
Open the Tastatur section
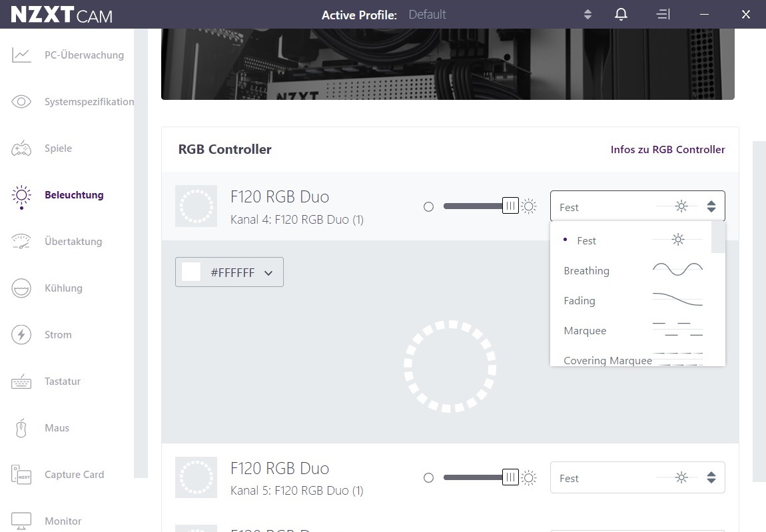63,382
